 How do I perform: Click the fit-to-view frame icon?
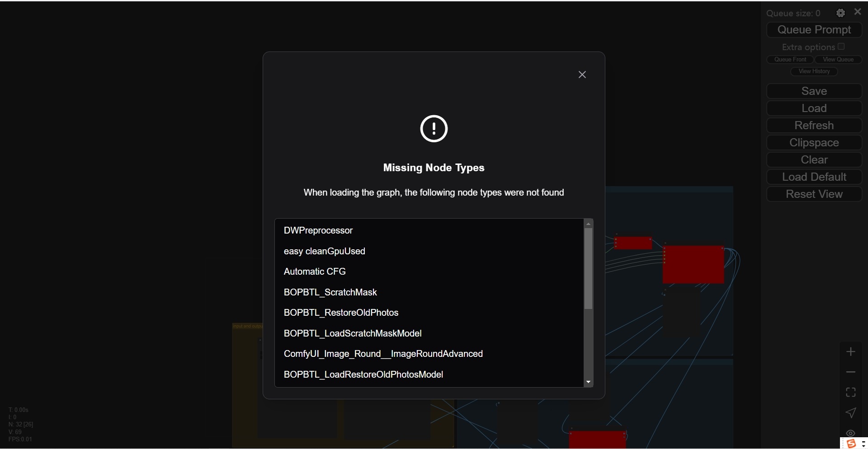851,392
